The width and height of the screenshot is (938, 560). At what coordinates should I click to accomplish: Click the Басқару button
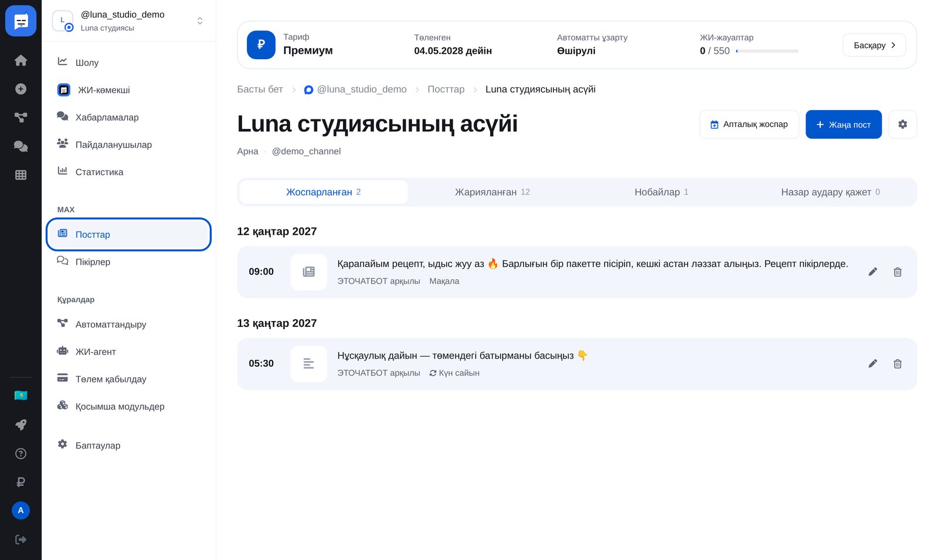click(874, 45)
